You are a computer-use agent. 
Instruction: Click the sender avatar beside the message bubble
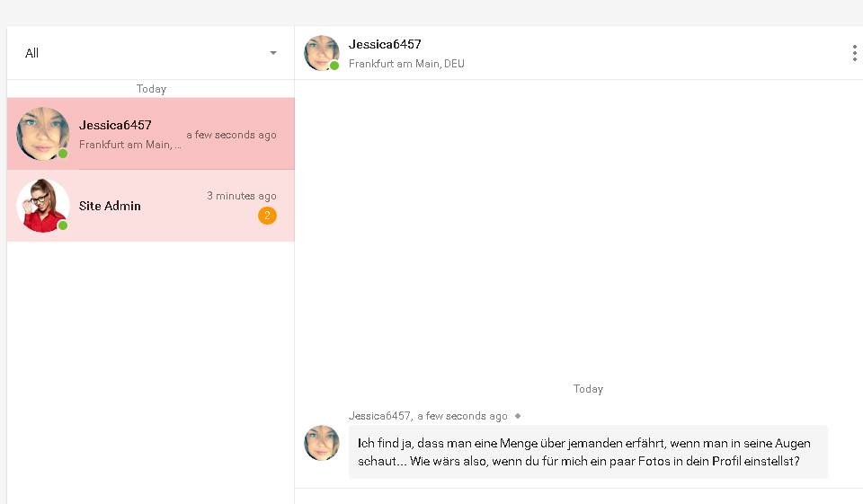point(321,443)
